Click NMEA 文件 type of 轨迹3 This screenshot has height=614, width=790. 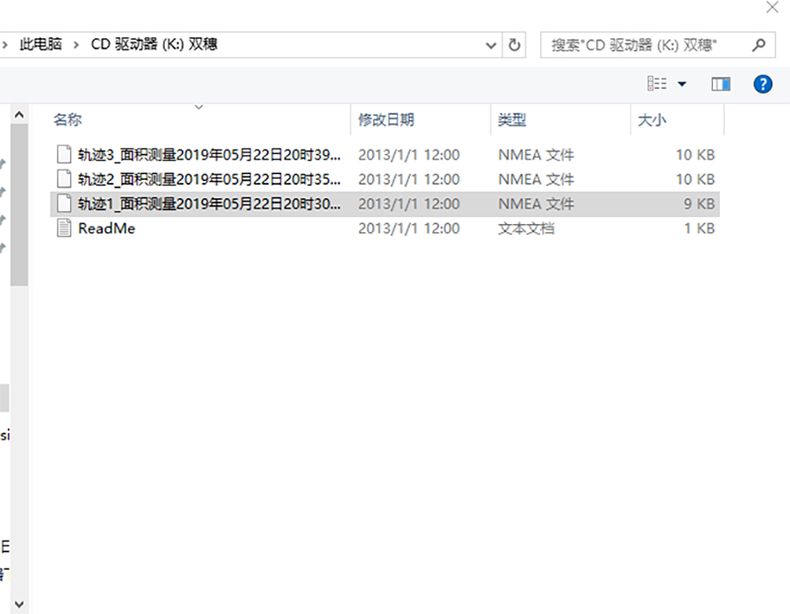536,155
